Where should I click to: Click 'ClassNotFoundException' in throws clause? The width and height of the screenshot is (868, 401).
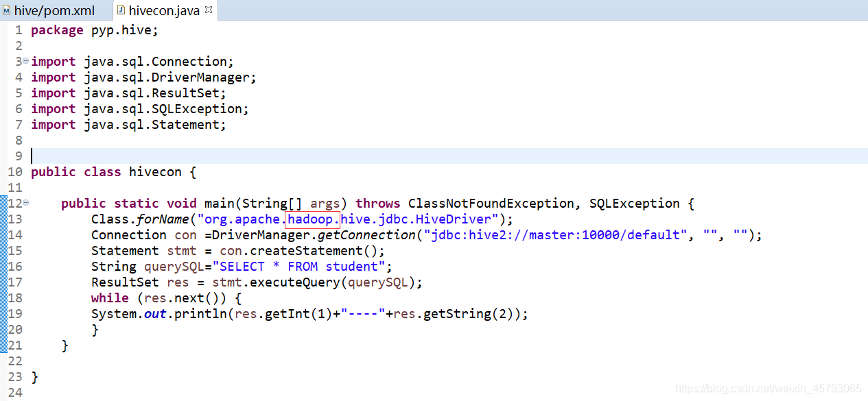[x=490, y=204]
